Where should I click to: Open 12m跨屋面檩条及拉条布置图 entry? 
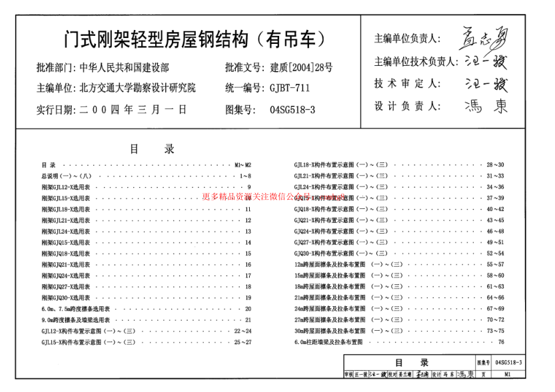(x=331, y=266)
